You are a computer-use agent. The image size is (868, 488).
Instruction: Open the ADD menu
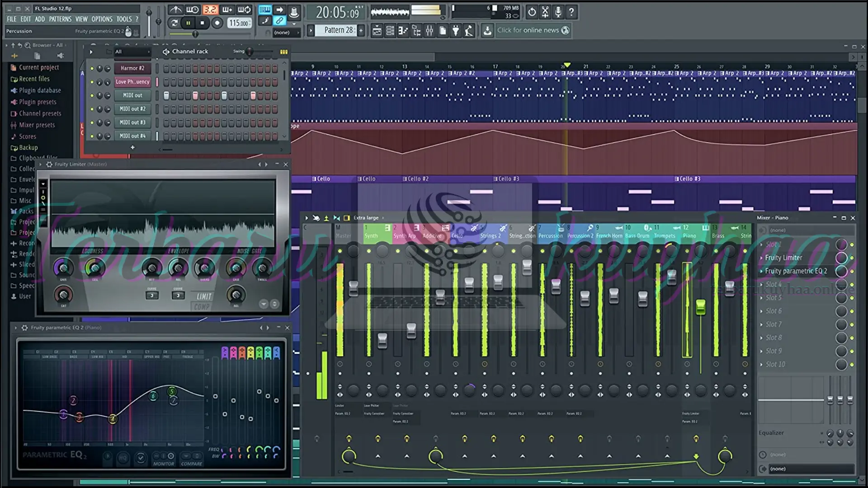coord(40,19)
